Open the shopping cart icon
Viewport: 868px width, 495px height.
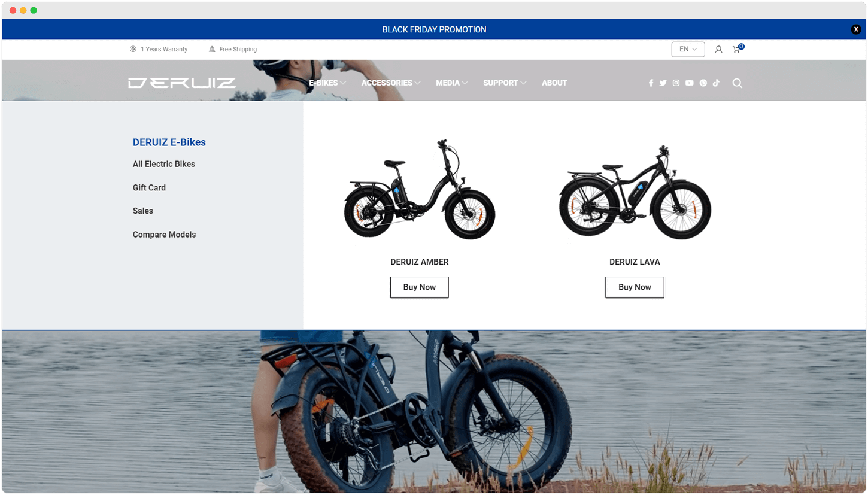(737, 49)
